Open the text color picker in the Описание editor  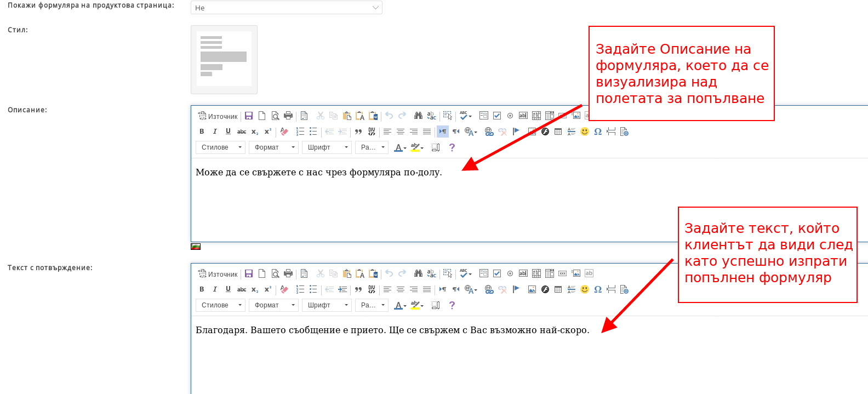tap(400, 147)
